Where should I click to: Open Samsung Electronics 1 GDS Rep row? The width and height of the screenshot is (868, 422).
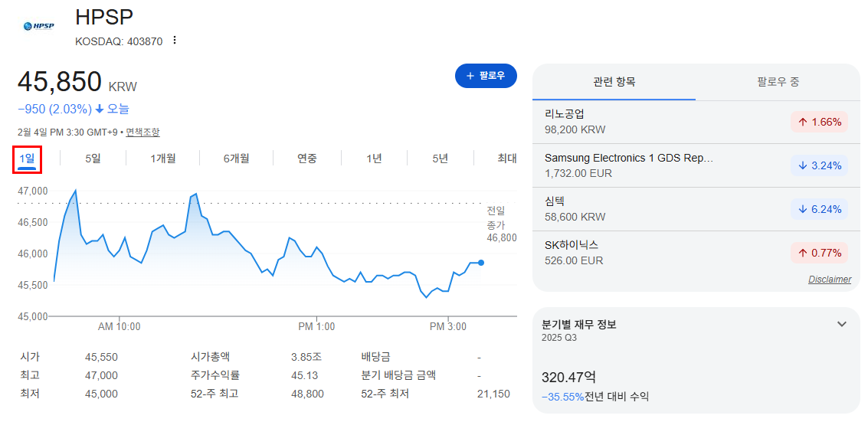[x=696, y=165]
